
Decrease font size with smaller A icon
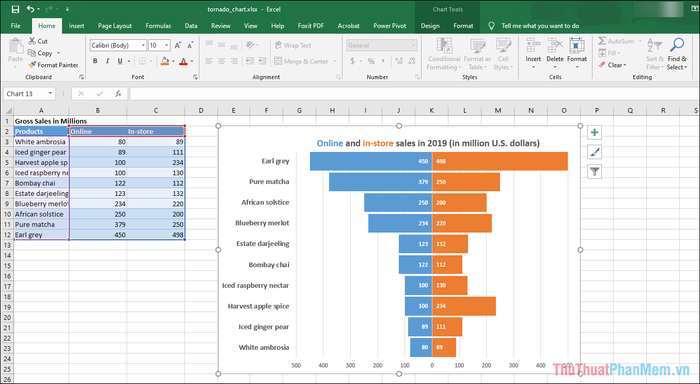(190, 46)
